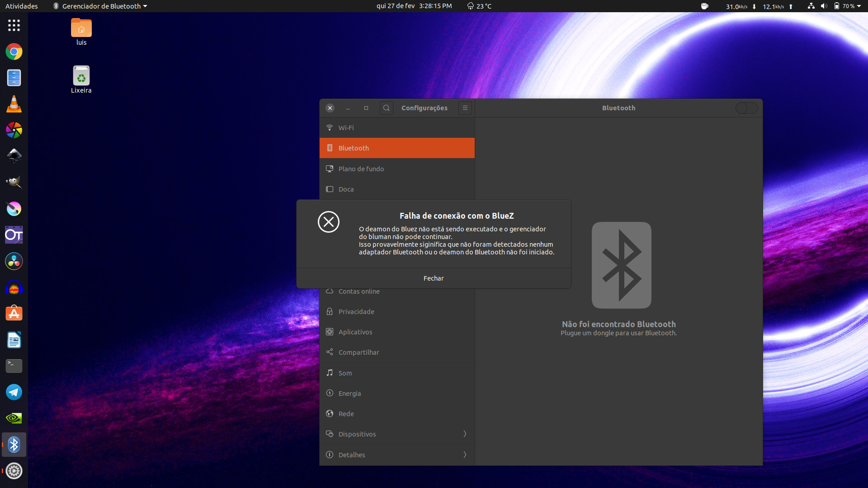868x488 pixels.
Task: Open Privacidade settings panel
Action: 397,312
